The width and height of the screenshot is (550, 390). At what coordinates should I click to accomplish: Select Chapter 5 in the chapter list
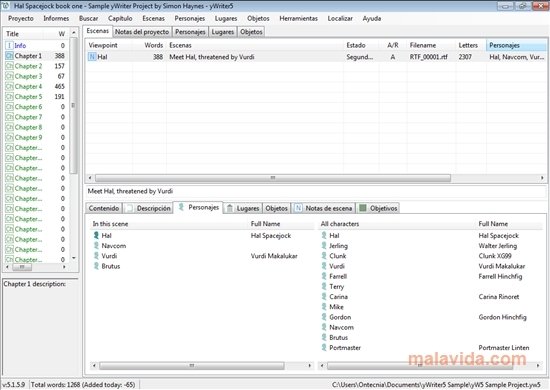[x=37, y=96]
